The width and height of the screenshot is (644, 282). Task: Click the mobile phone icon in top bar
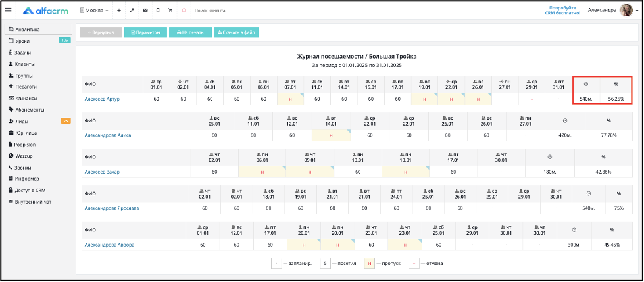coord(158,11)
